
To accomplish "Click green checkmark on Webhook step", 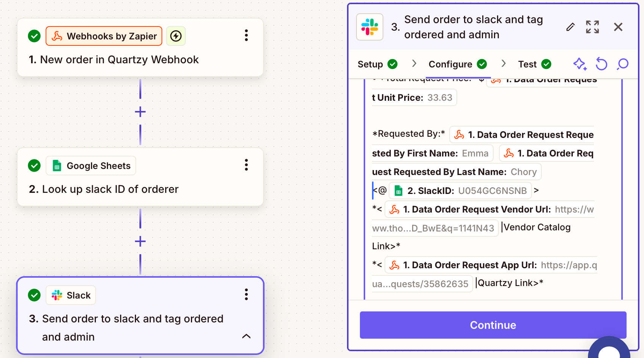I will 34,36.
